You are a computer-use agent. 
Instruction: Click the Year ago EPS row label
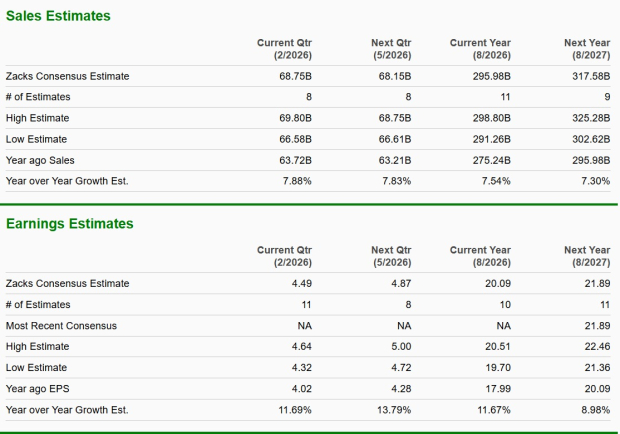coord(38,389)
